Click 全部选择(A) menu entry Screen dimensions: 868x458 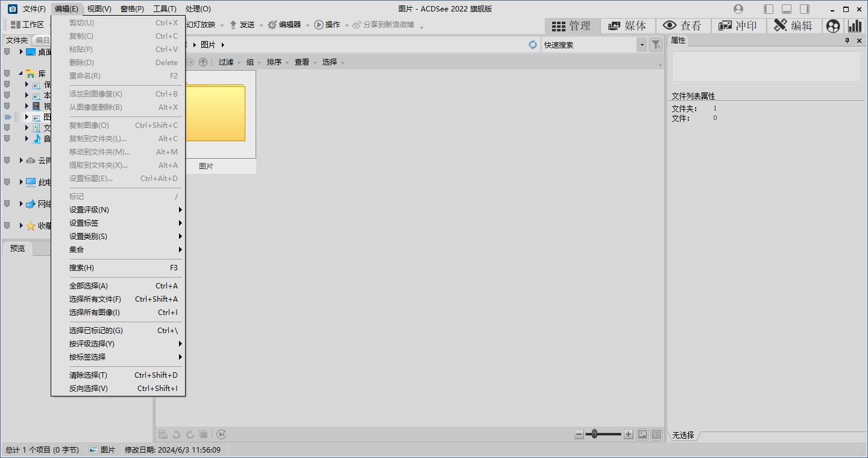click(x=118, y=286)
